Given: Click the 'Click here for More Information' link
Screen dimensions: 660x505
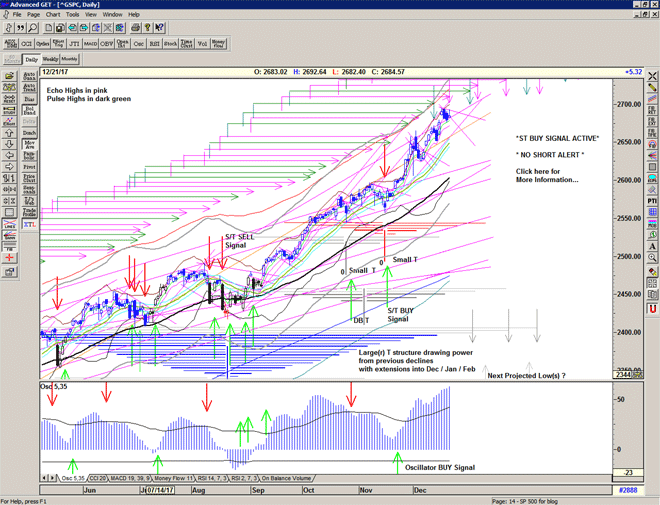Looking at the screenshot, I should click(x=546, y=175).
